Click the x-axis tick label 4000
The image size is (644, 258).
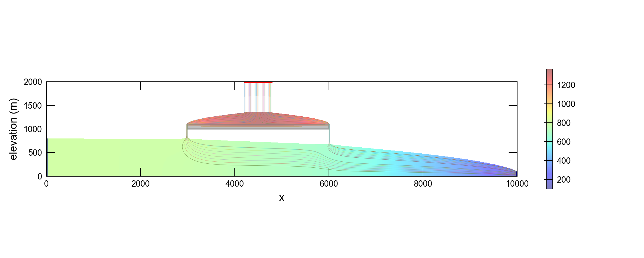(x=234, y=184)
